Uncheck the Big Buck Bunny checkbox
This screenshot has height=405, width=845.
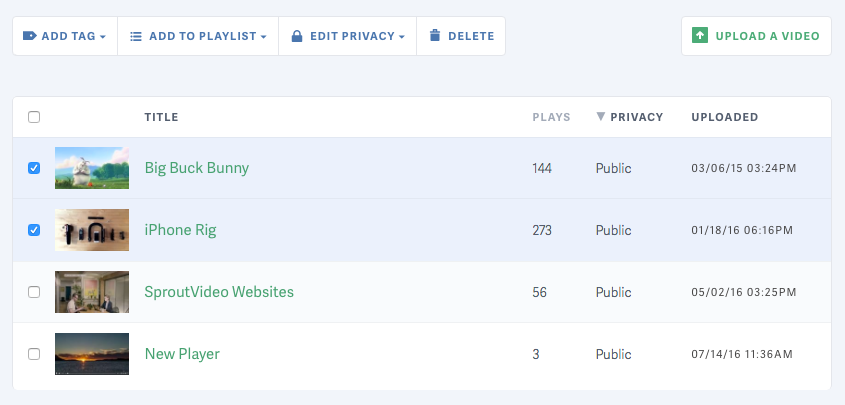34,168
